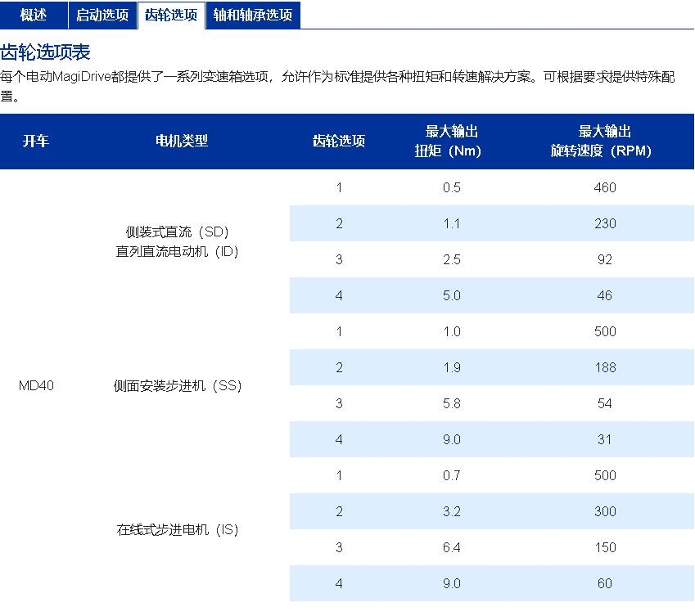Image resolution: width=695 pixels, height=616 pixels.
Task: Click the 侧装式直流 (SD) motor type text
Action: tap(178, 232)
